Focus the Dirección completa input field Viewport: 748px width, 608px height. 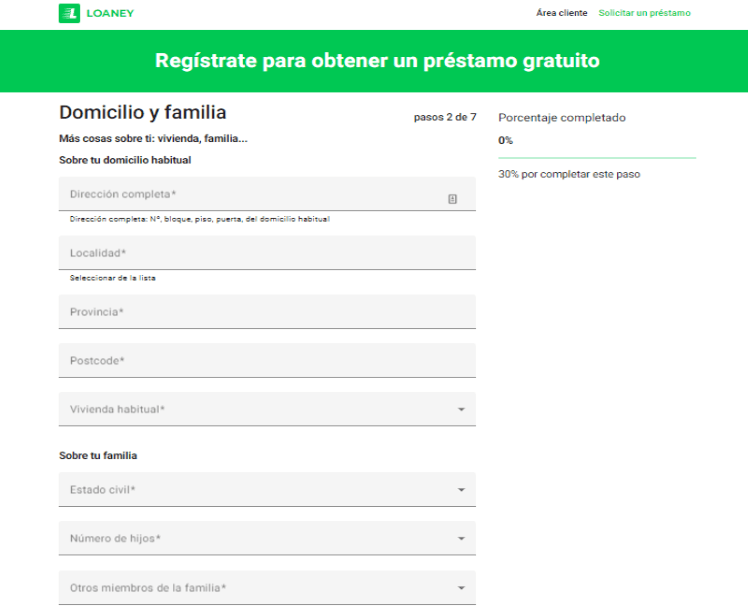tap(267, 194)
